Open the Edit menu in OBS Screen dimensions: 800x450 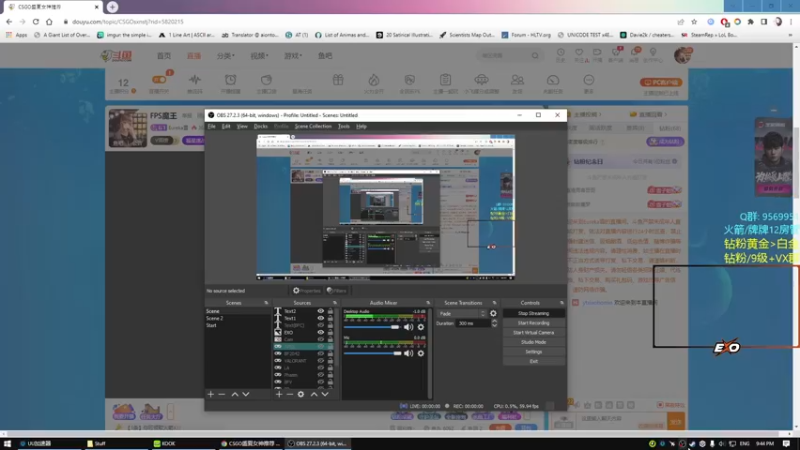tap(226, 127)
